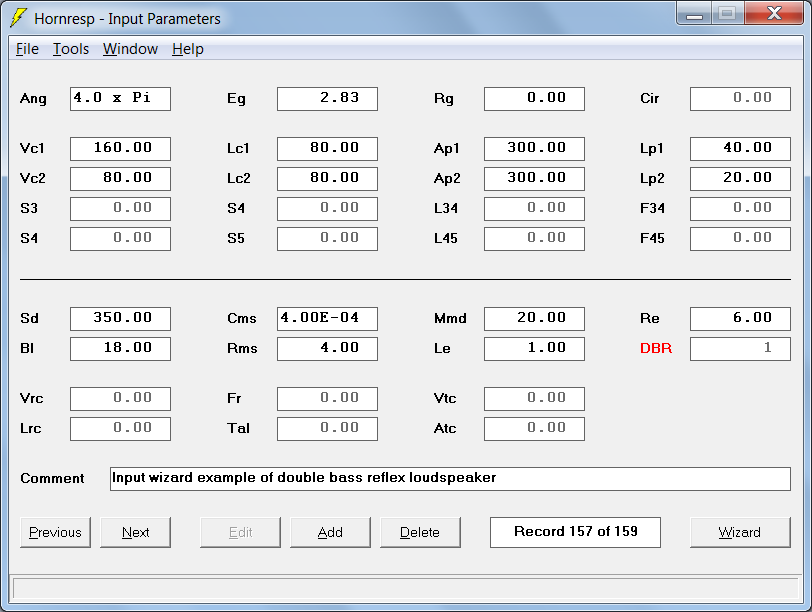Screen dimensions: 812x612
Task: Select the Vc1 field with 160.00
Action: point(120,149)
